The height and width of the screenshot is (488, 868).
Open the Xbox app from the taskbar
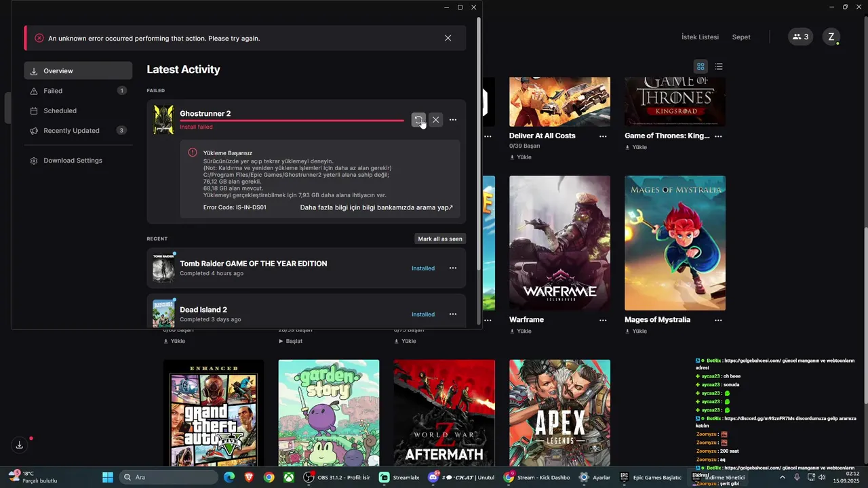click(x=289, y=477)
